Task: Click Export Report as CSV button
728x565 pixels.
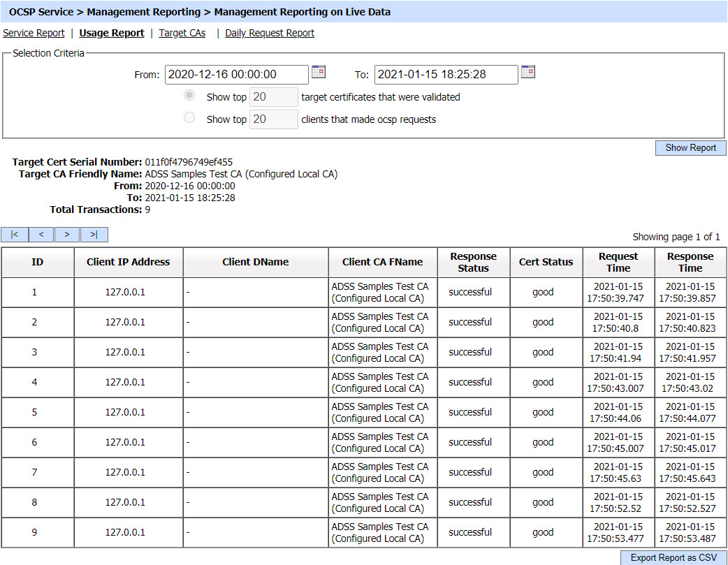Action: [674, 557]
